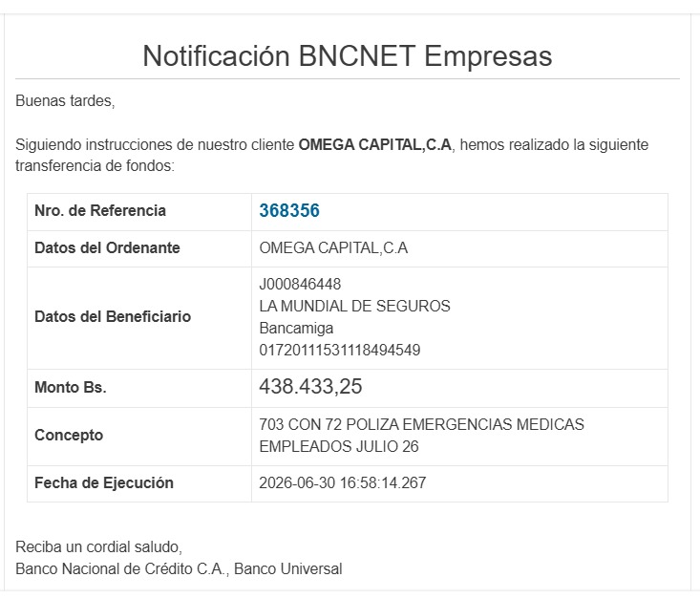Click the bold OMEGA CAPITAL,C.A client name

[375, 144]
